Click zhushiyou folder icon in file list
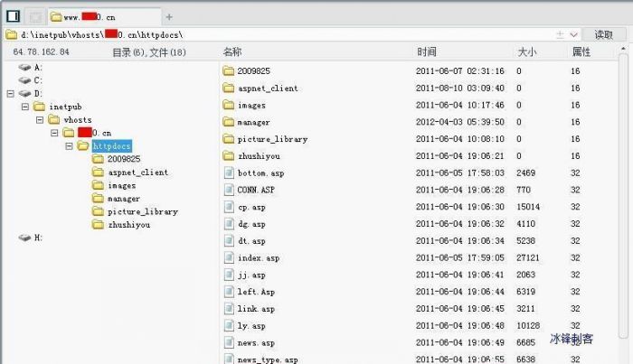This screenshot has width=633, height=364. 229,155
